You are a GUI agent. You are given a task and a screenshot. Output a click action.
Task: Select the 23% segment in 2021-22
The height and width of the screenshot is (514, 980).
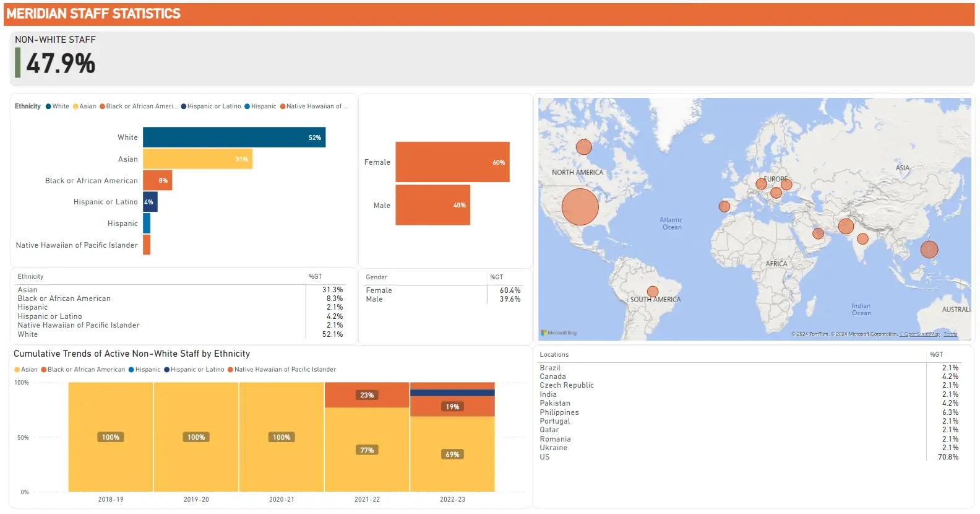(x=367, y=395)
